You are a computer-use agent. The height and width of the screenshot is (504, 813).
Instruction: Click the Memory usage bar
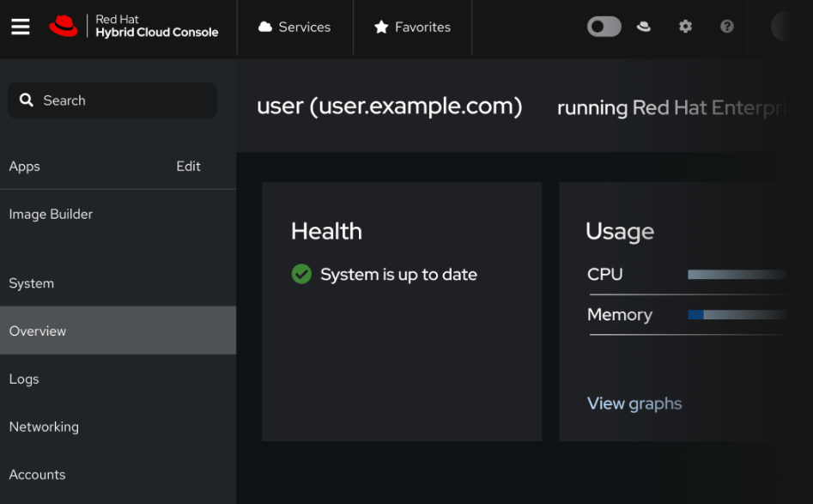tap(737, 314)
